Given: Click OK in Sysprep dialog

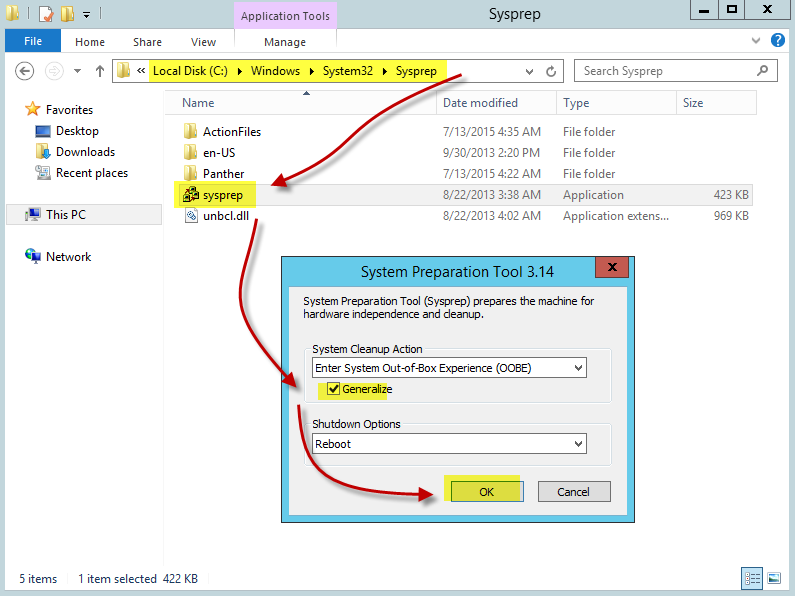Looking at the screenshot, I should [487, 492].
